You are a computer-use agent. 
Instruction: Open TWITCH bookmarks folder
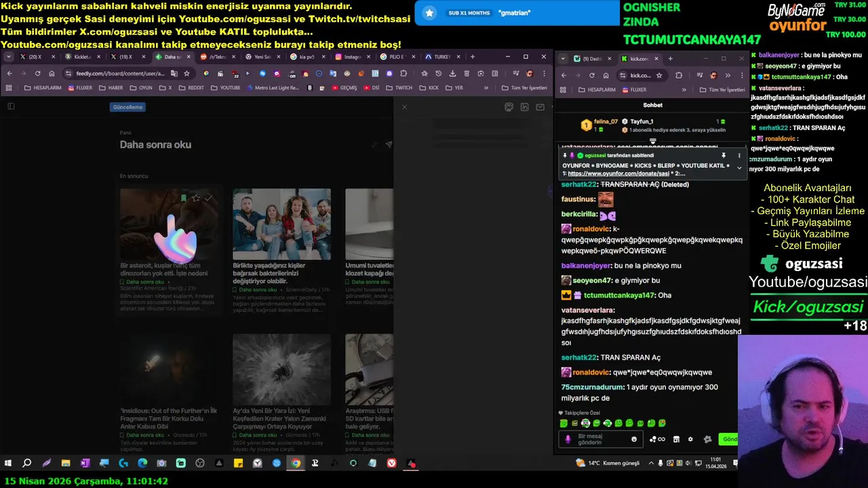click(x=399, y=88)
